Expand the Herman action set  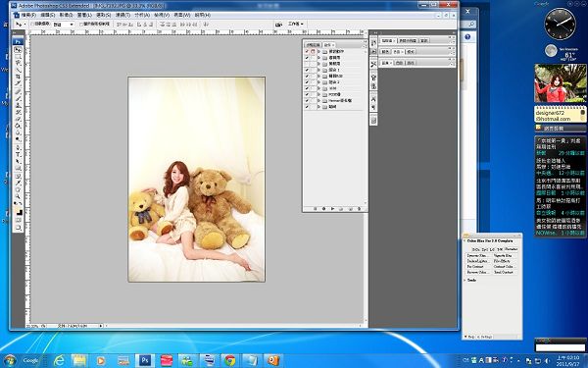[318, 101]
